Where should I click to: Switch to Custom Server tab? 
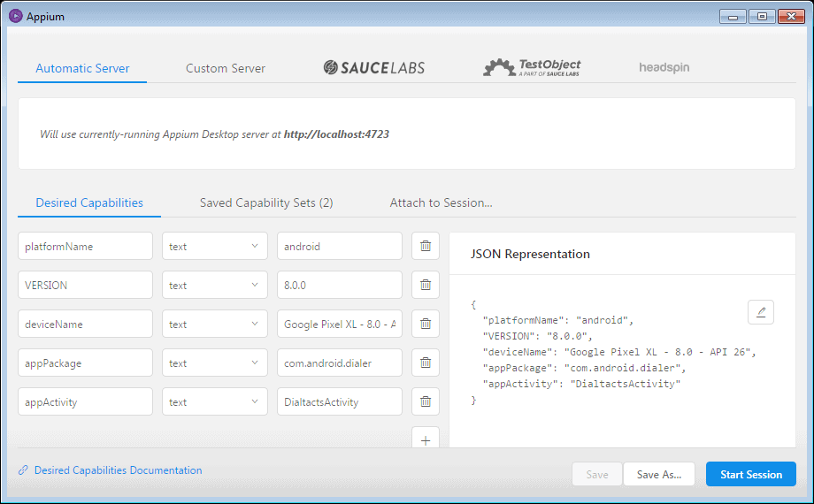click(x=226, y=68)
